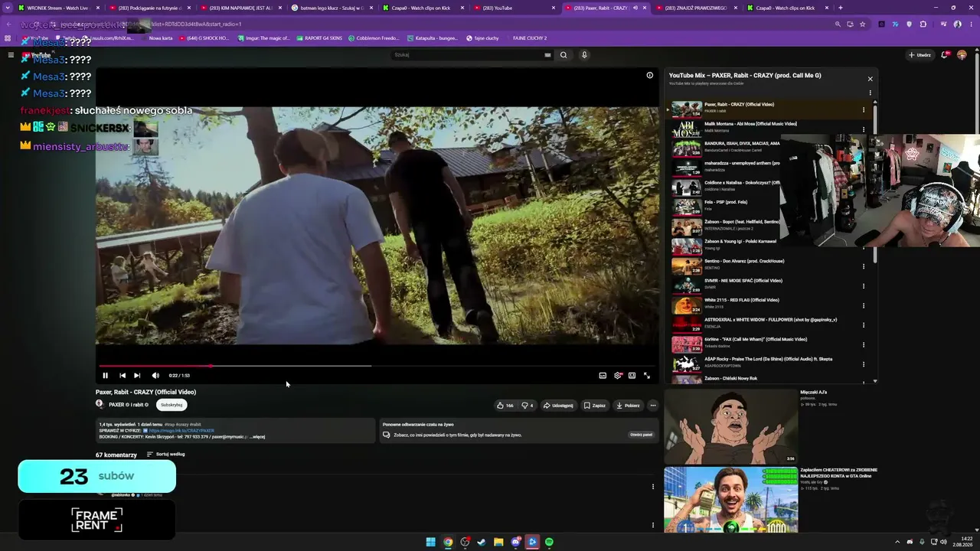Start voice search with microphone

tap(584, 55)
